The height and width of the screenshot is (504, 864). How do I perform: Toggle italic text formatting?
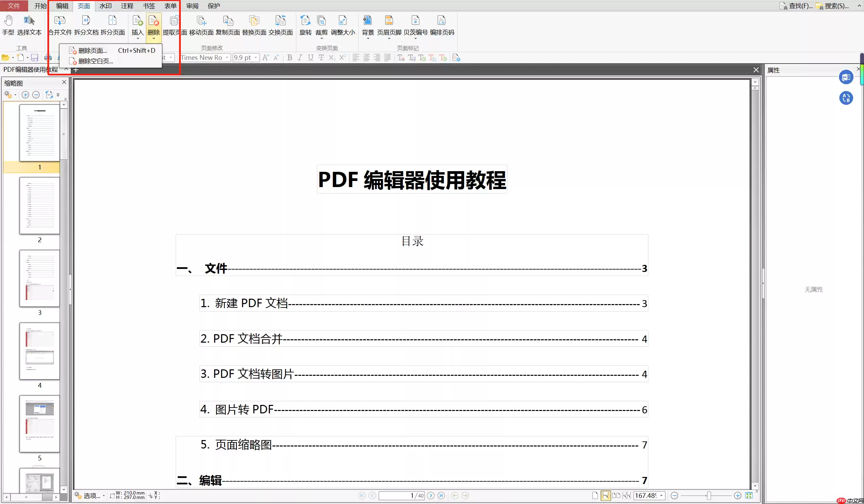pos(300,58)
